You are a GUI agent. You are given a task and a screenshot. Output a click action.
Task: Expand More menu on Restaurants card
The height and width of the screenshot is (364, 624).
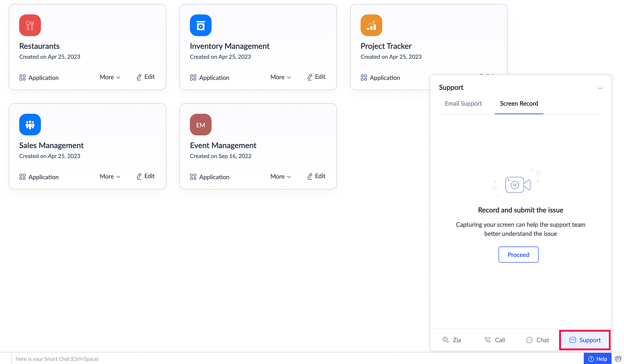click(110, 77)
